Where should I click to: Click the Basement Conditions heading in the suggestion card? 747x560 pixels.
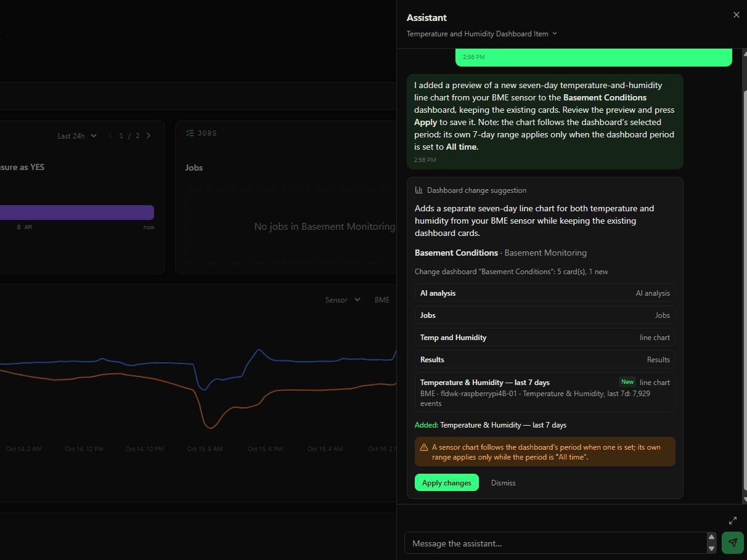(x=456, y=253)
